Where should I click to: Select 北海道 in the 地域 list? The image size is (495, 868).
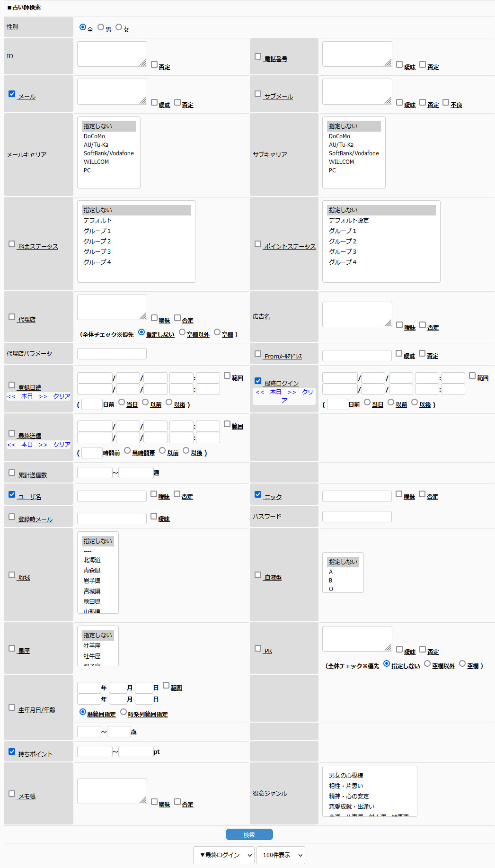click(x=92, y=560)
